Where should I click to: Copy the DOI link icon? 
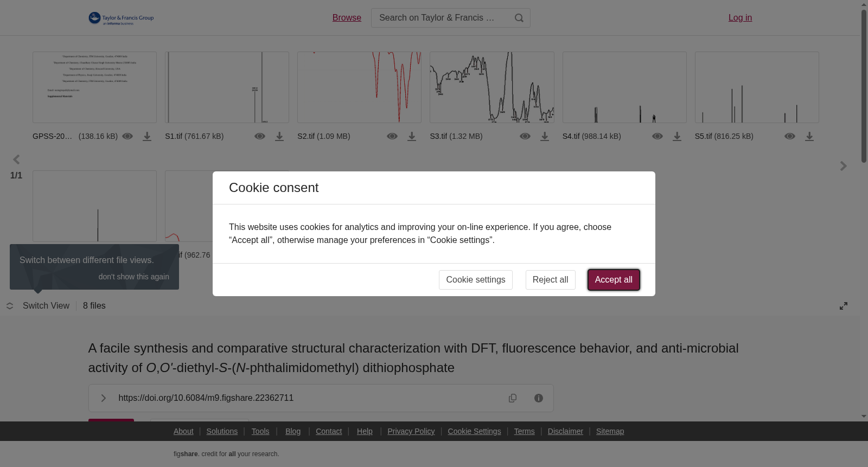click(x=513, y=398)
